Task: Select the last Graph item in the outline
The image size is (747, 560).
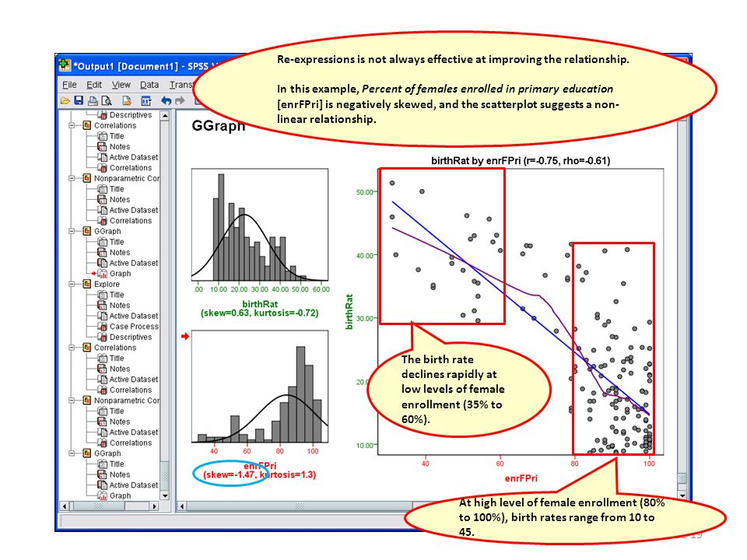Action: pos(120,495)
